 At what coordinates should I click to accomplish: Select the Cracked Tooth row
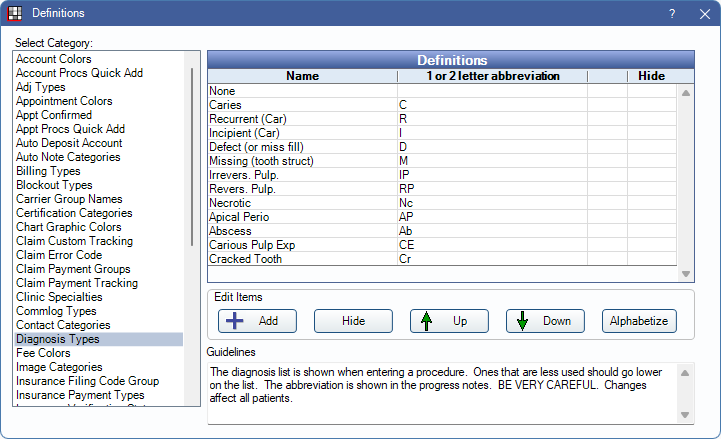(x=246, y=258)
